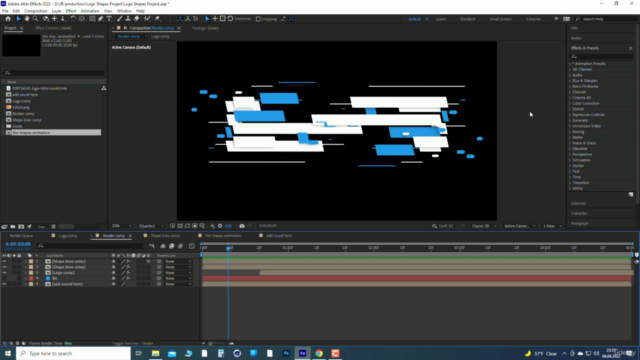
Task: Toggle the Snapping checkbox in toolbar
Action: 258,19
